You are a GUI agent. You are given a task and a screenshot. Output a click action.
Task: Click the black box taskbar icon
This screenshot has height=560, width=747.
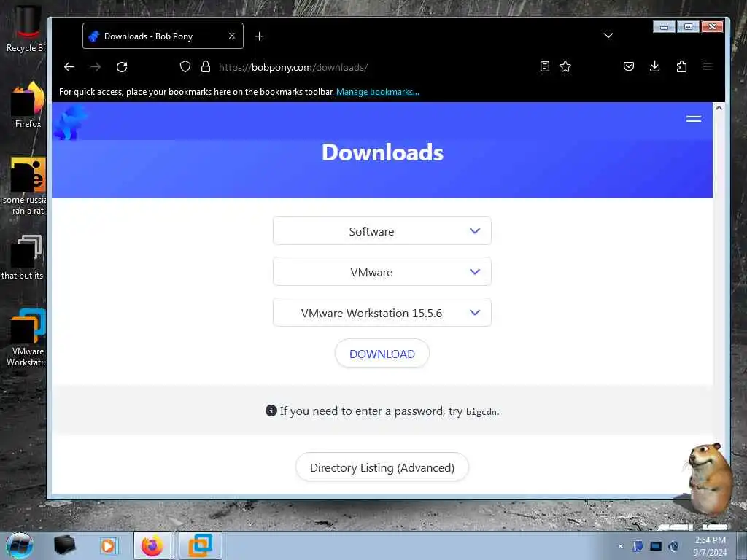(x=64, y=545)
